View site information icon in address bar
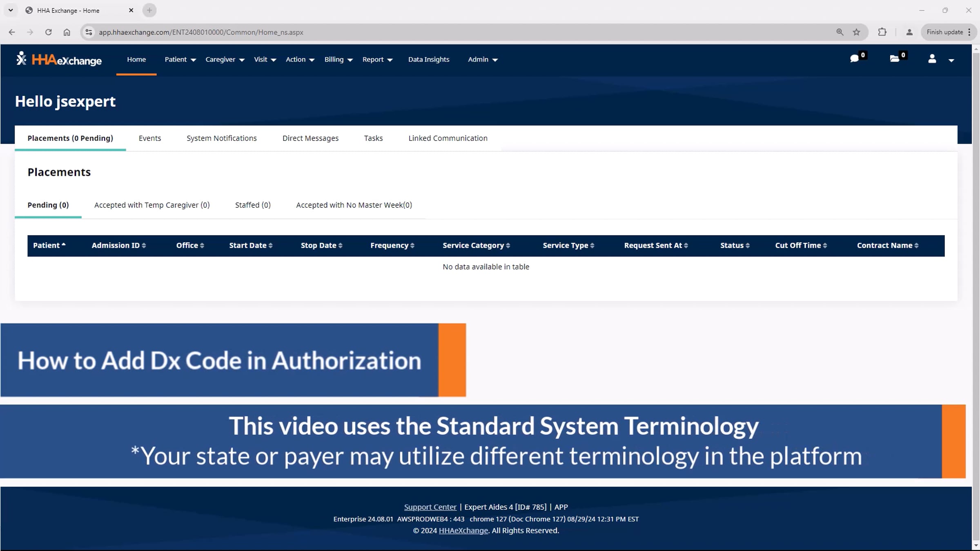 pyautogui.click(x=89, y=32)
